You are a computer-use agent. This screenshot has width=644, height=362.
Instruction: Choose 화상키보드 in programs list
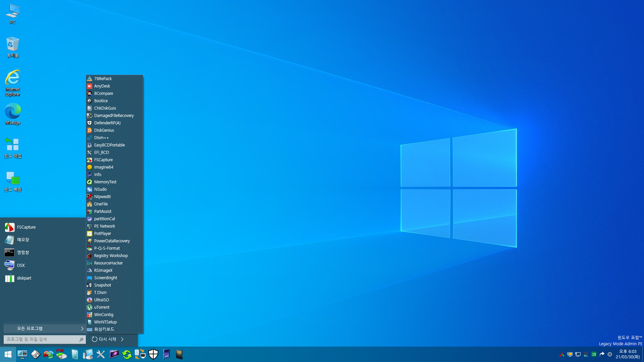115,329
